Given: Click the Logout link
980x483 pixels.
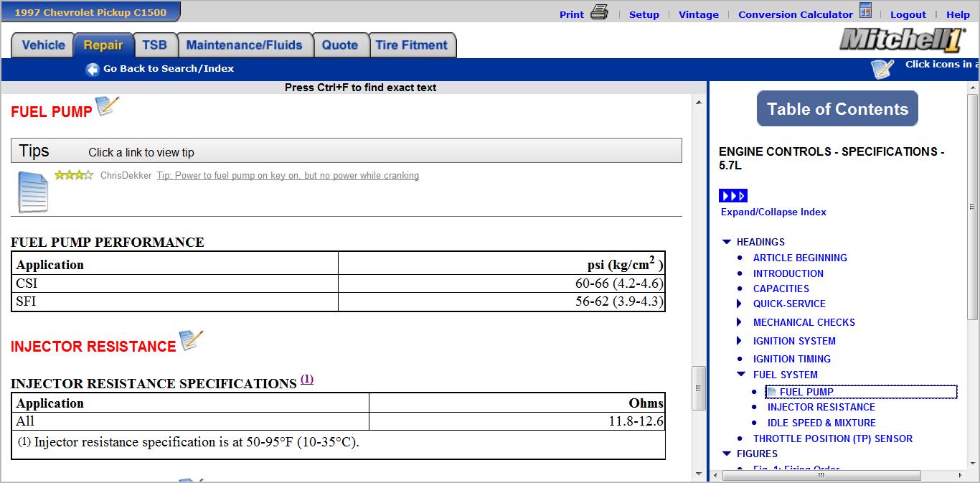Looking at the screenshot, I should coord(908,14).
